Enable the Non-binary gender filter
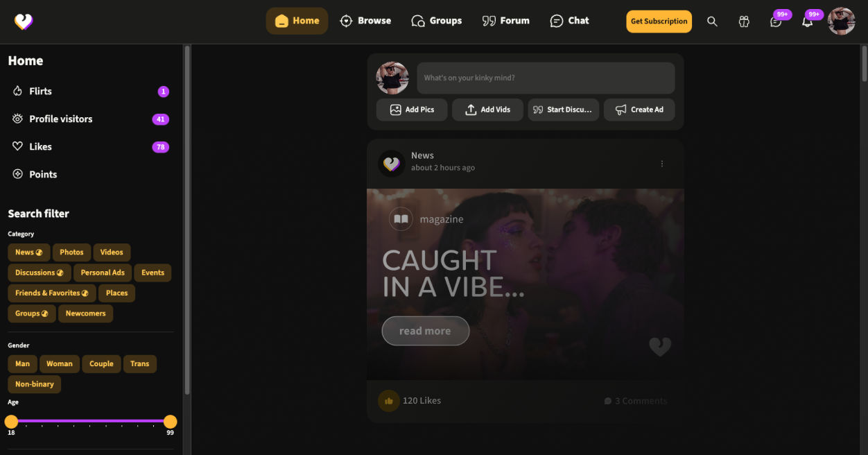Image resolution: width=868 pixels, height=455 pixels. pyautogui.click(x=35, y=384)
